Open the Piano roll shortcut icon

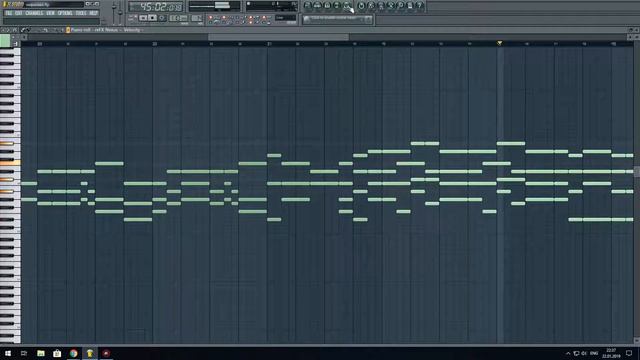click(327, 6)
